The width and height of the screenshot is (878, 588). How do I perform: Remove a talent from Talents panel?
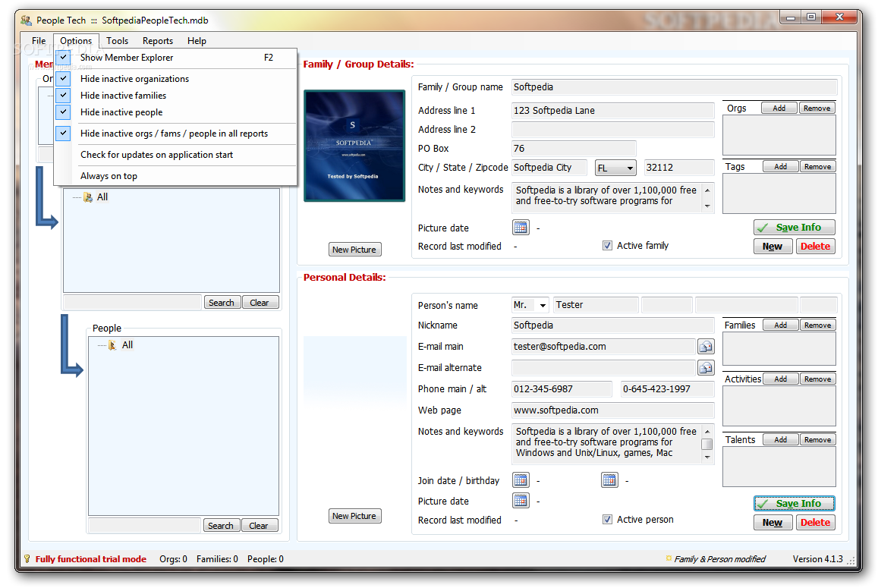coord(817,440)
